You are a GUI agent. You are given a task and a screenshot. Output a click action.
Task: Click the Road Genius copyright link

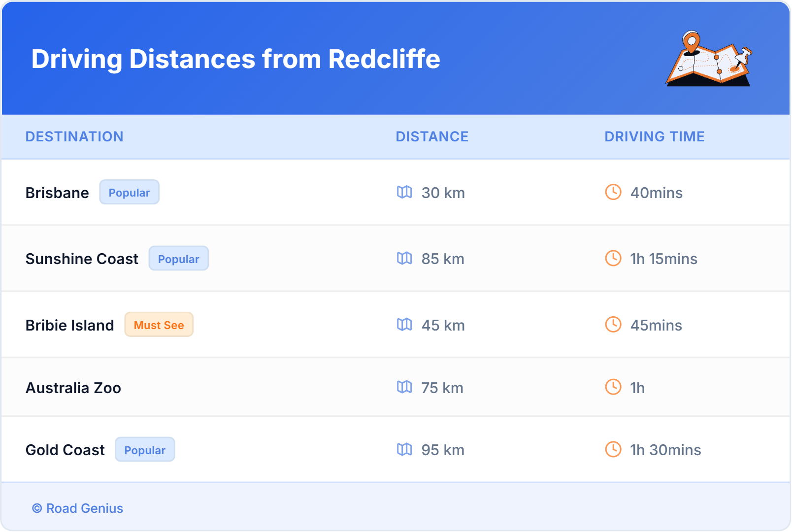[x=77, y=508]
